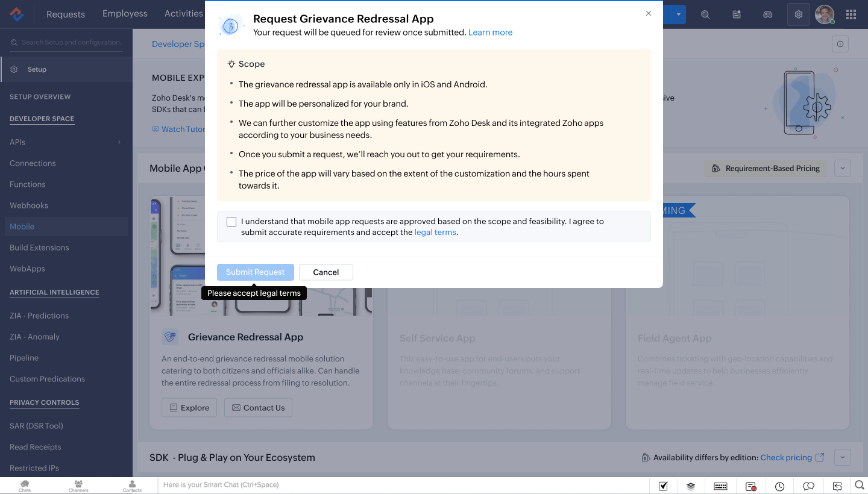Click the Field Agent App card title
The width and height of the screenshot is (868, 494).
(x=675, y=339)
